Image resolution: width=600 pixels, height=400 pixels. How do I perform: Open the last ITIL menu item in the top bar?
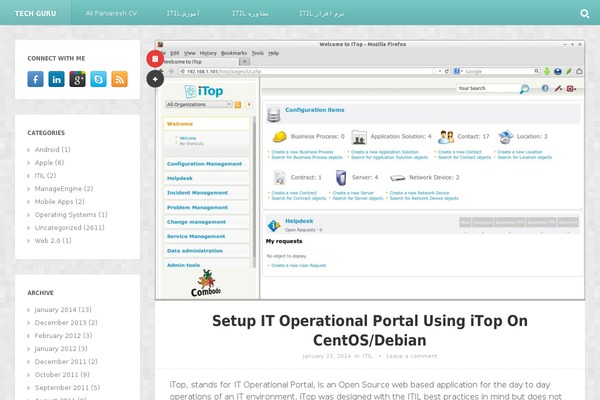coord(321,13)
